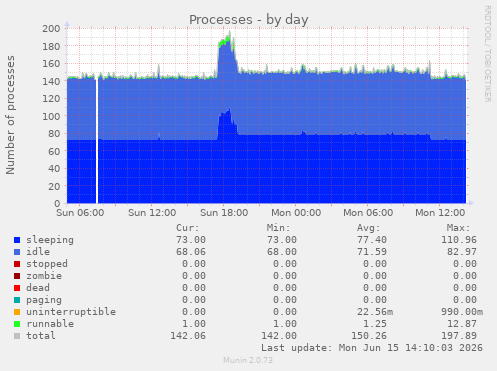Click idle max value 82.97

[x=462, y=252]
